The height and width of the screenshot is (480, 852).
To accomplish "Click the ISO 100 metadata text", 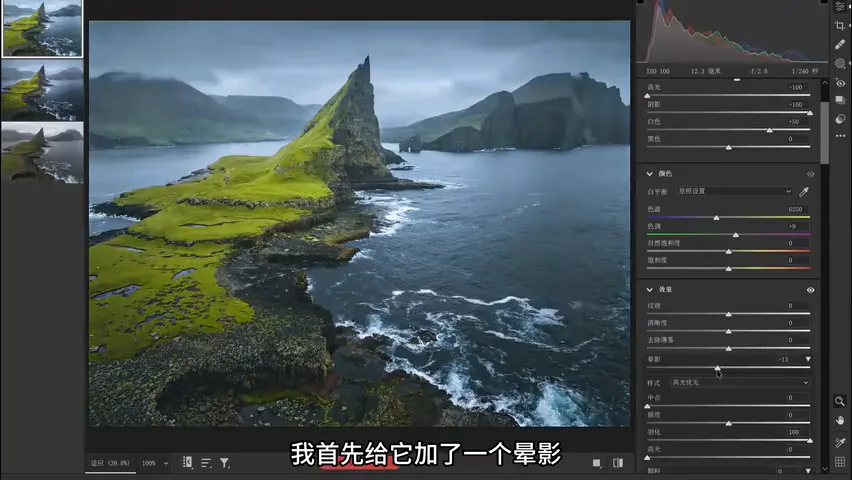I will (658, 71).
